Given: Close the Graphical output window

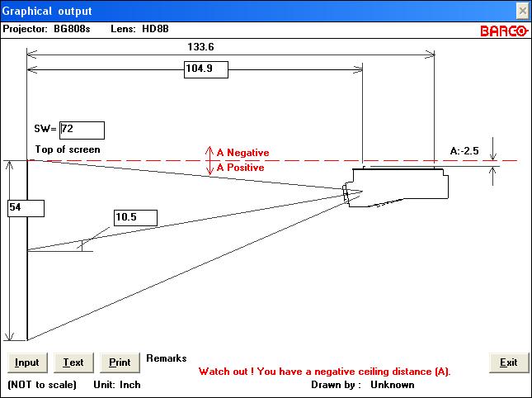Looking at the screenshot, I should 522,12.
